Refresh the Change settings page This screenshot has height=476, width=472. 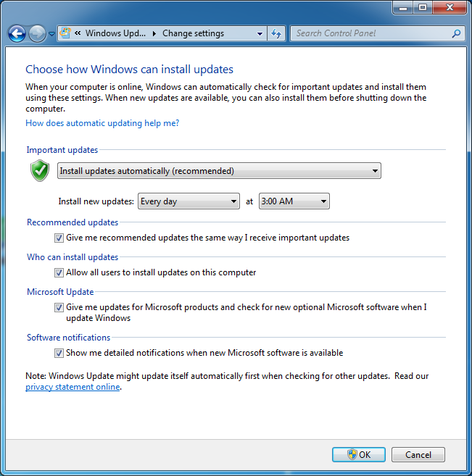coord(276,33)
